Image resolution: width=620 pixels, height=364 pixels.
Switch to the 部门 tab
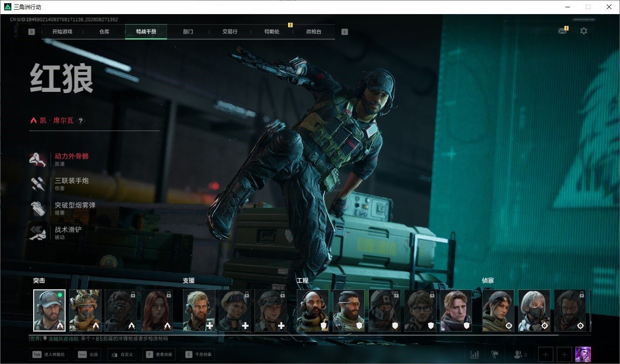tap(188, 32)
